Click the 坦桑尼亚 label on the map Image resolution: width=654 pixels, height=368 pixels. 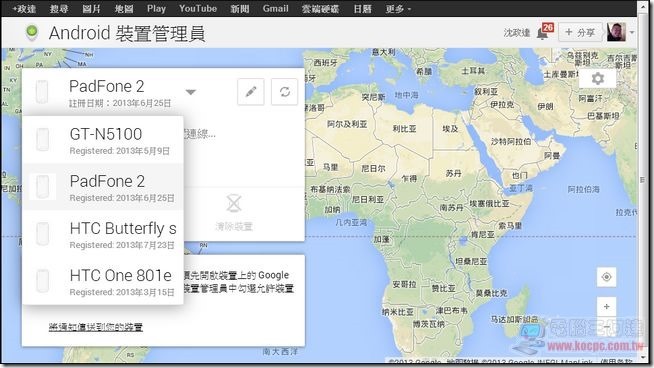(x=471, y=261)
